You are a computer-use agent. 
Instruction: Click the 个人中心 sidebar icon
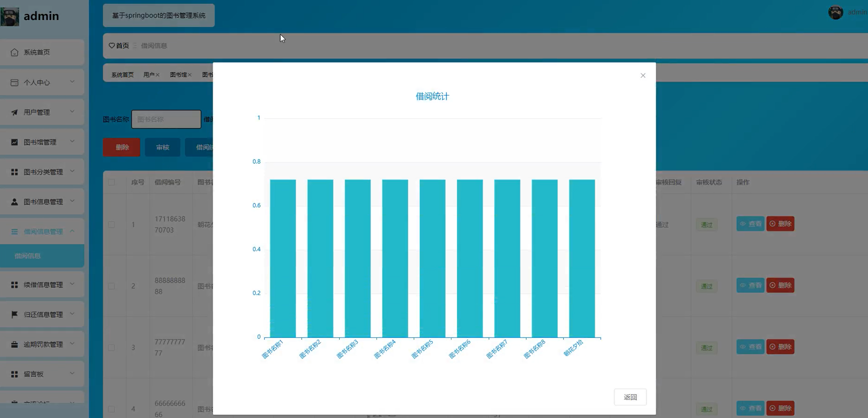click(x=14, y=82)
